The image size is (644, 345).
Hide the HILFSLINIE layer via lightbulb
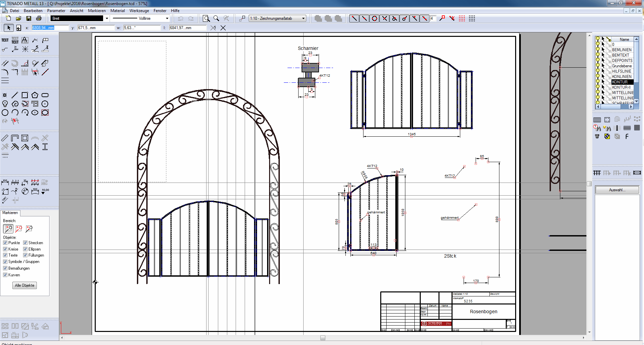pyautogui.click(x=598, y=71)
